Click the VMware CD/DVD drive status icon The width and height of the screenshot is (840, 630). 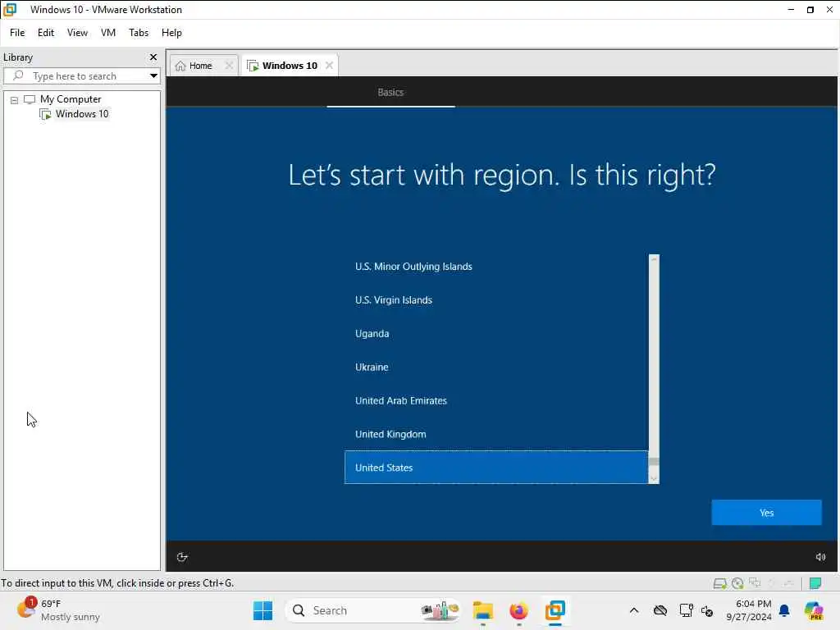point(737,583)
